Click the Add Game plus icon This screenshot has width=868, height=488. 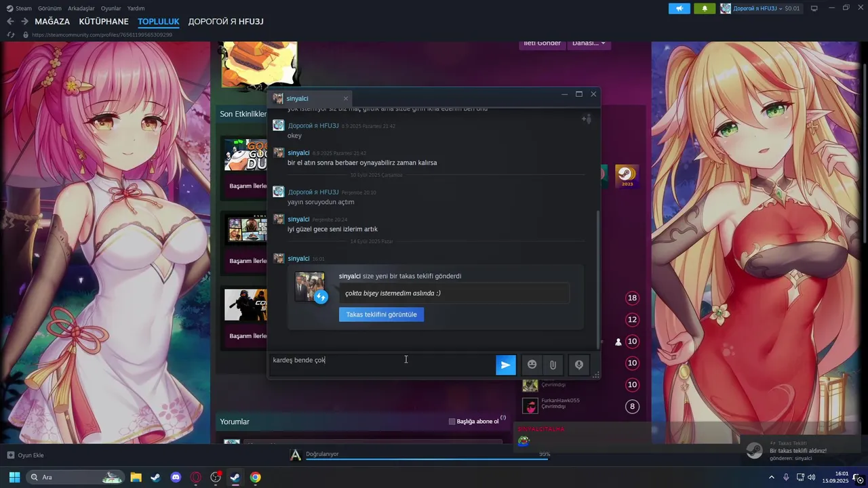(x=10, y=455)
